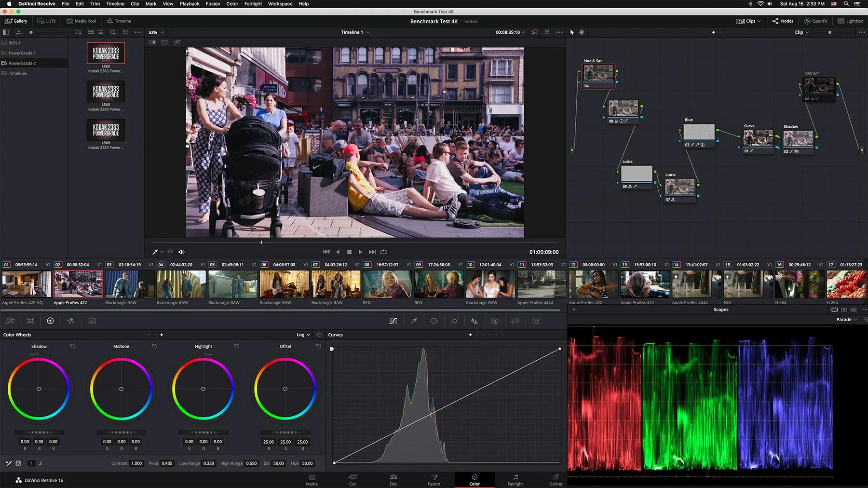Click the viewer qualifier picker icon

[155, 252]
